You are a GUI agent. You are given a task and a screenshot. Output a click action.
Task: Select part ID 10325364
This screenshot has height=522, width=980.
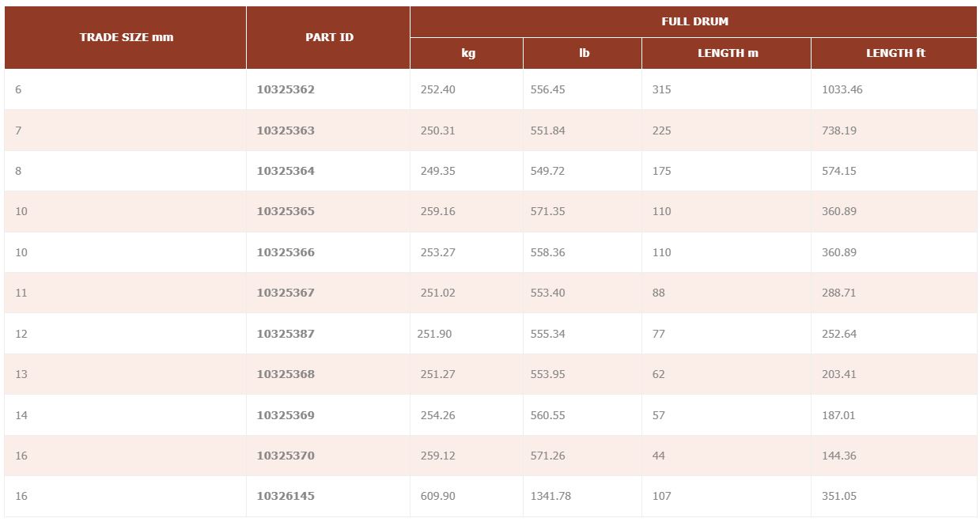coord(286,171)
